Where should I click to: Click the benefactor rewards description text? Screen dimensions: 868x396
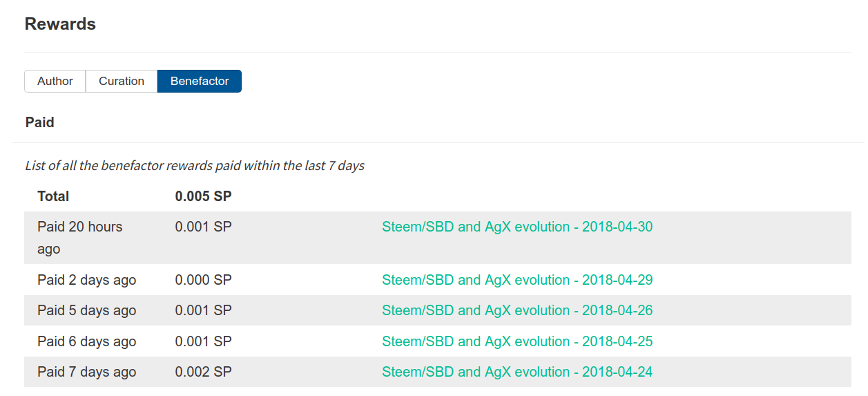(195, 166)
